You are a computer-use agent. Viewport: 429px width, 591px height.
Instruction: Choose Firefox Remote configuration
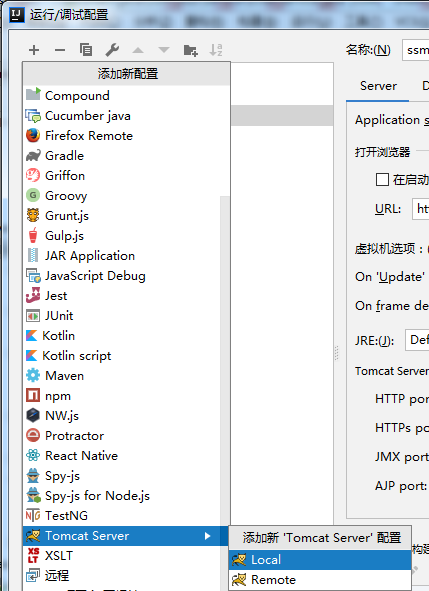pyautogui.click(x=126, y=135)
